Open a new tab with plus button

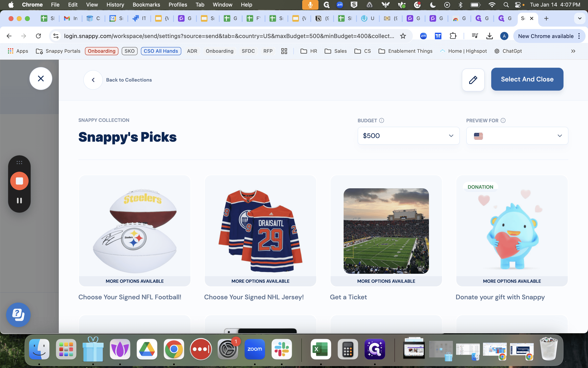coord(546,18)
